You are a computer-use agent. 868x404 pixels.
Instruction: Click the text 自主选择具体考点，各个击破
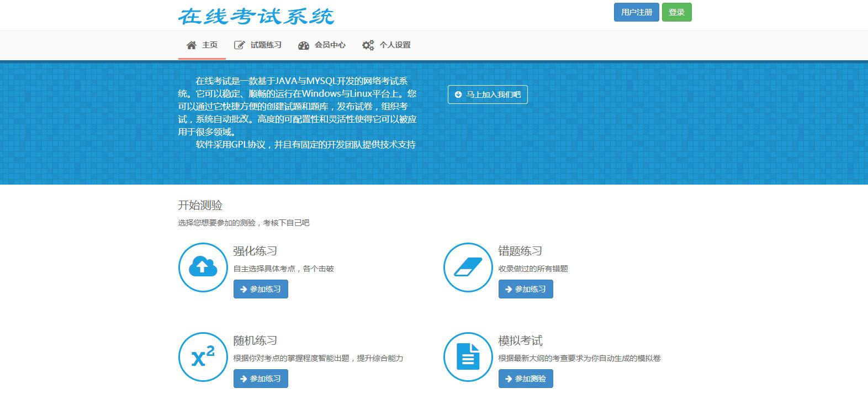click(284, 269)
